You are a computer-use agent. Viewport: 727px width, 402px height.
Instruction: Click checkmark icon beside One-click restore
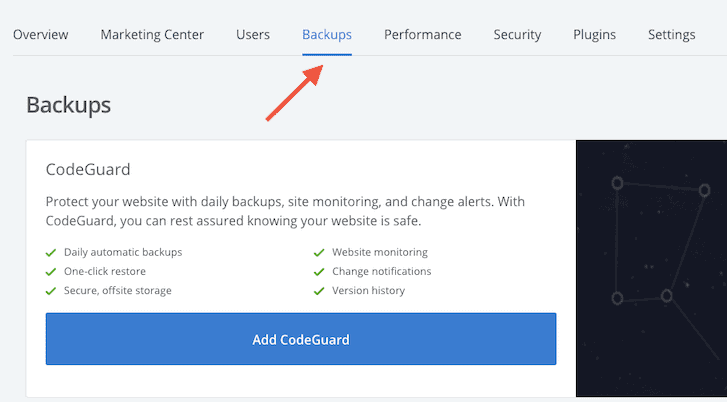coord(51,272)
